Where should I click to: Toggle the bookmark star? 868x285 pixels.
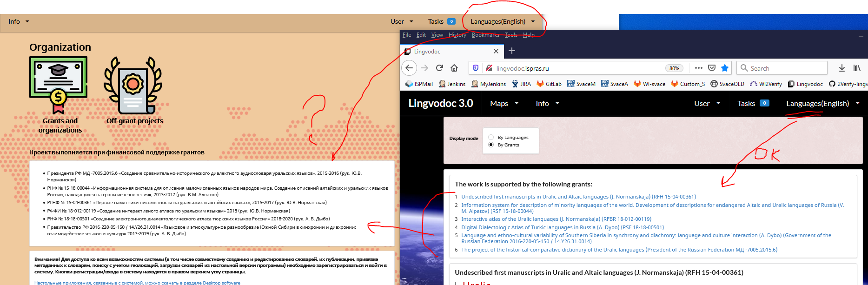(x=724, y=68)
